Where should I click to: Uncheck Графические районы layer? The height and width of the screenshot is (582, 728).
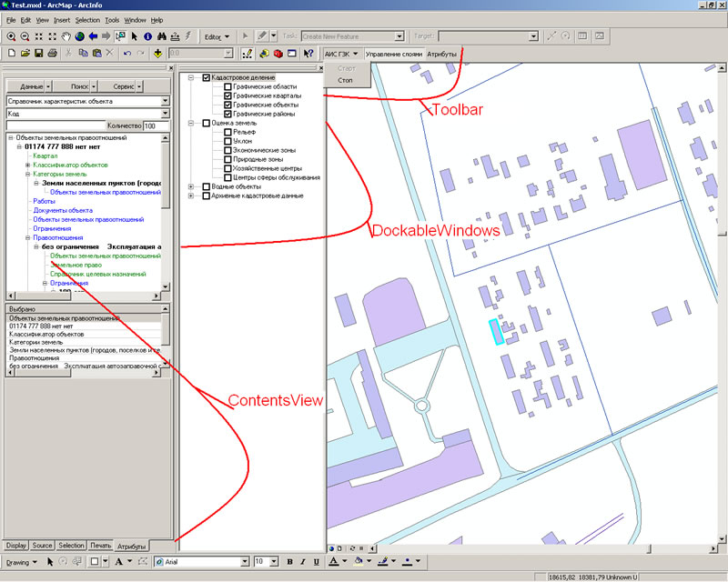click(x=227, y=114)
